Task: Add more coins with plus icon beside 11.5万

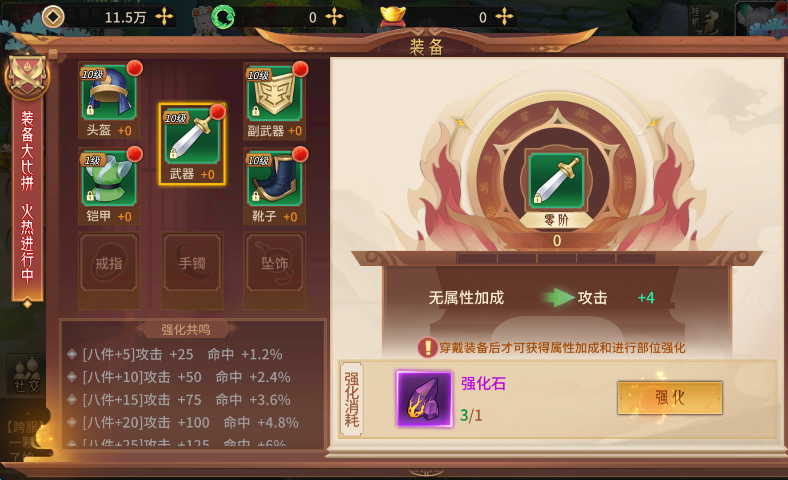Action: (164, 17)
